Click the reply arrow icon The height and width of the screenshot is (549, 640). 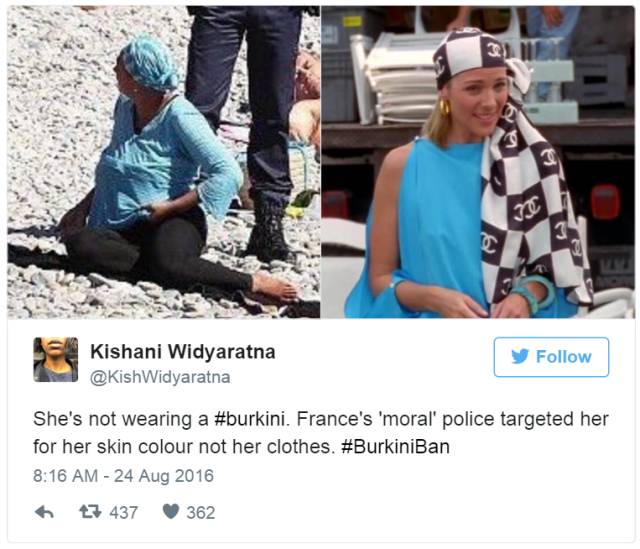pos(44,512)
